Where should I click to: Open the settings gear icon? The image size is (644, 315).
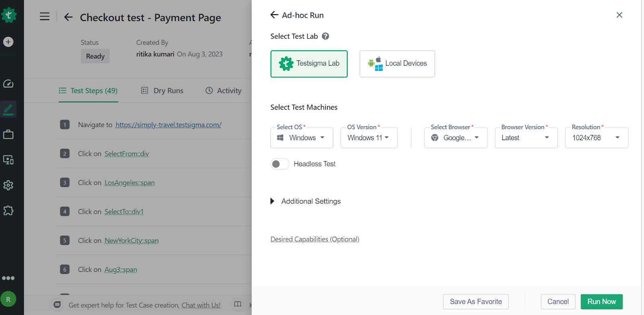point(8,185)
